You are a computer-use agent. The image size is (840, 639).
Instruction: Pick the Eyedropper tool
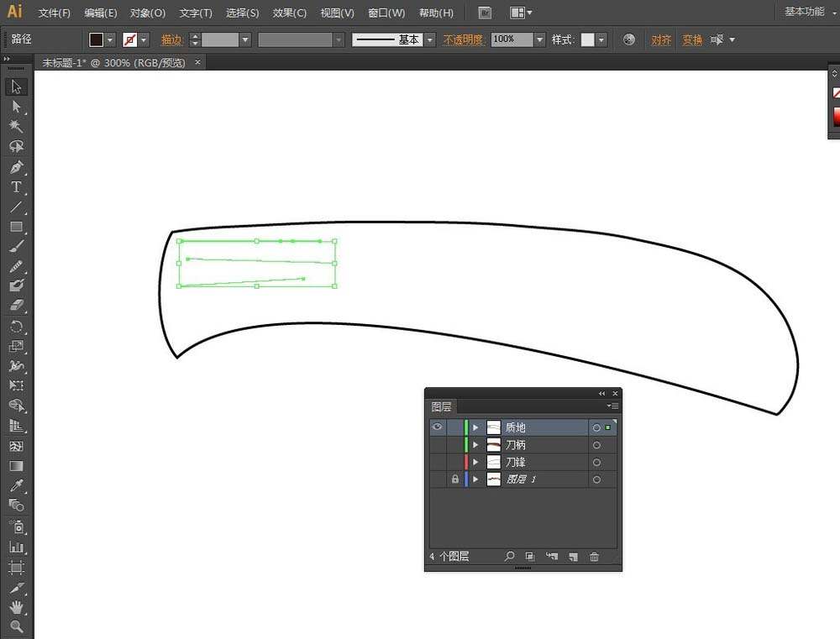[16, 485]
